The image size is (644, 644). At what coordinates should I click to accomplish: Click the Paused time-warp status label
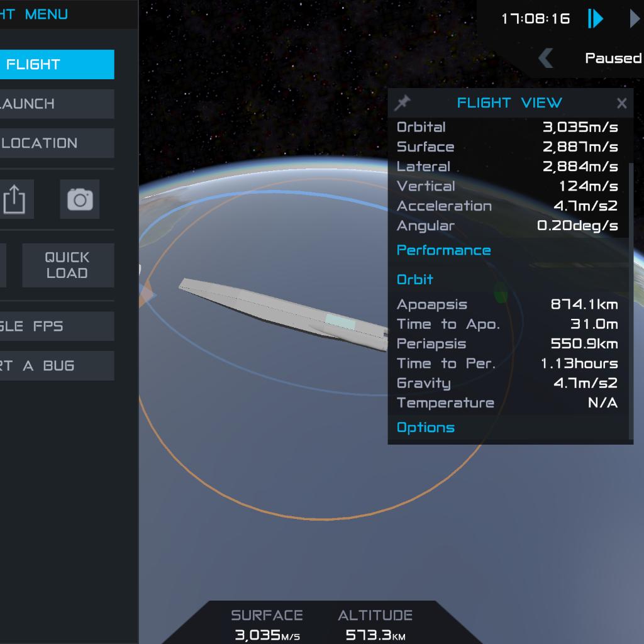pos(614,58)
